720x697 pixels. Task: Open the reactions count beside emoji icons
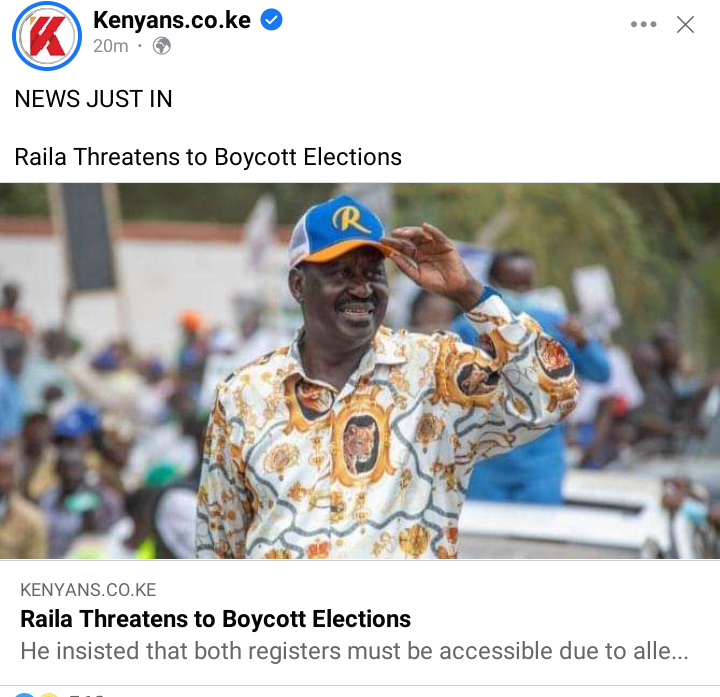point(86,695)
